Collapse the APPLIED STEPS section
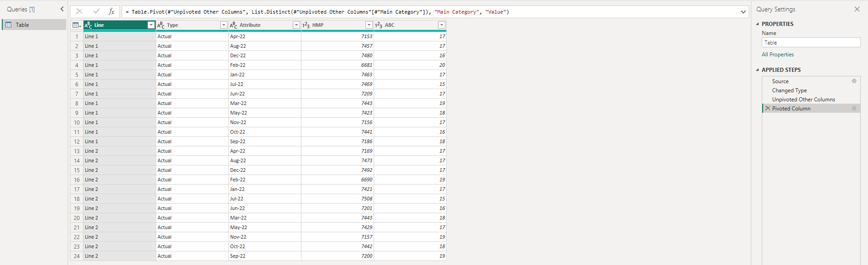The image size is (868, 265). pos(757,70)
